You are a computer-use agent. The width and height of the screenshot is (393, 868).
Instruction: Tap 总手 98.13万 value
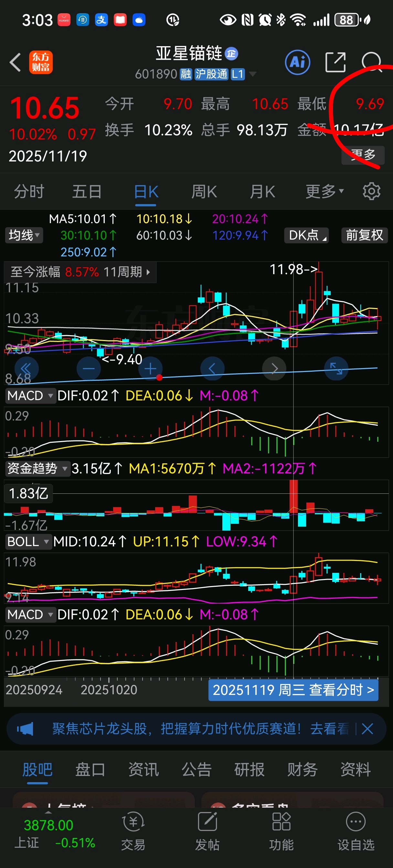(x=262, y=130)
